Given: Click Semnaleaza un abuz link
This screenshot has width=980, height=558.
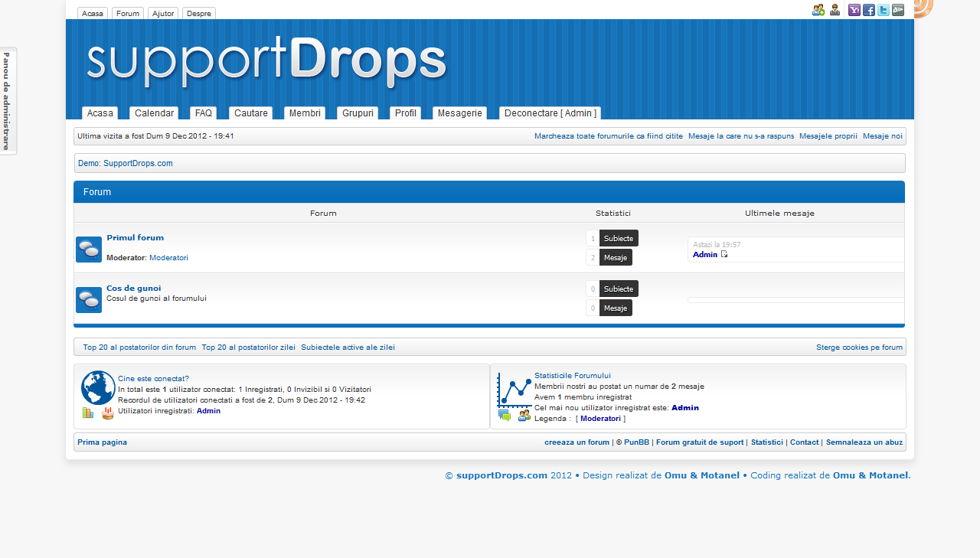Looking at the screenshot, I should [x=864, y=442].
